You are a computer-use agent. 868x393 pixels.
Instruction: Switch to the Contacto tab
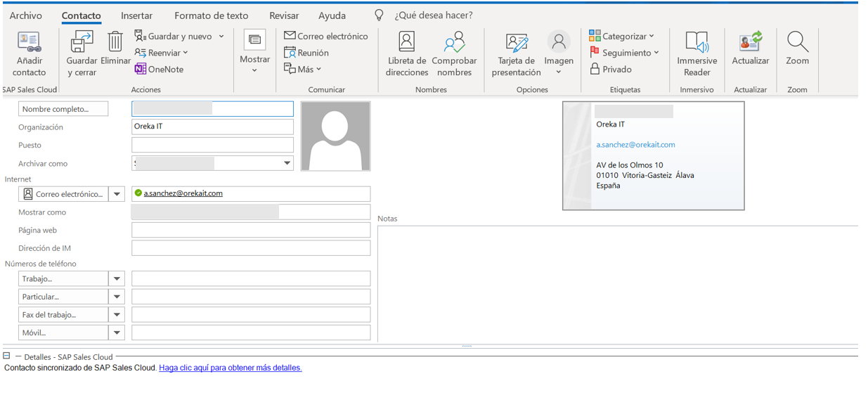point(81,15)
